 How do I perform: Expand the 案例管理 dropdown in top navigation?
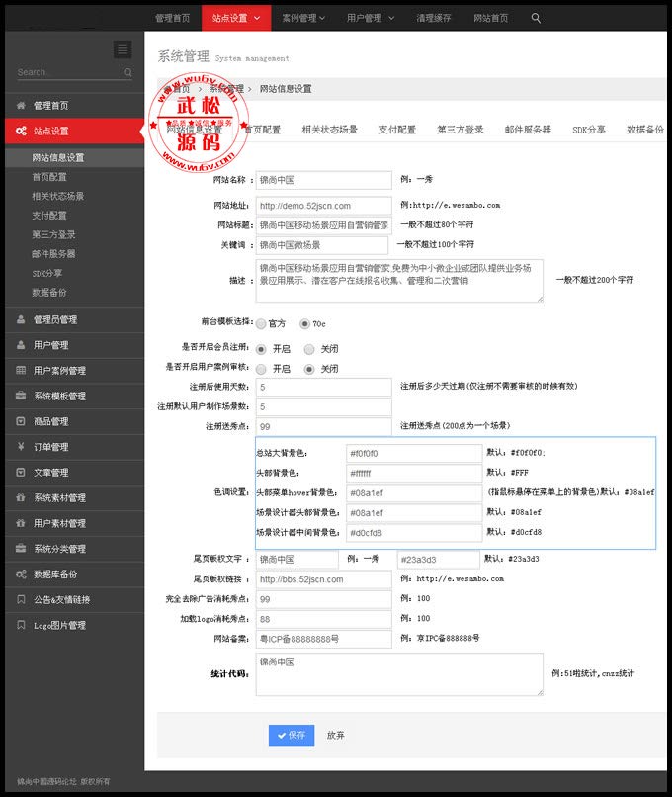point(303,19)
